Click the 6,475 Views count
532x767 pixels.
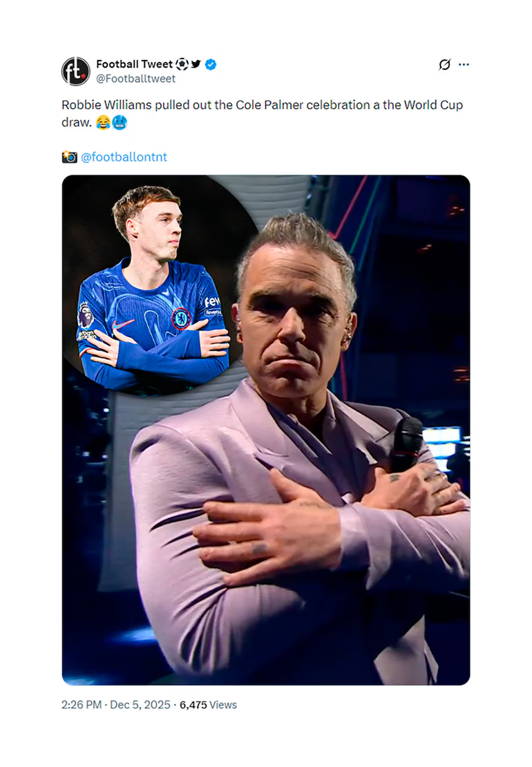pyautogui.click(x=208, y=705)
